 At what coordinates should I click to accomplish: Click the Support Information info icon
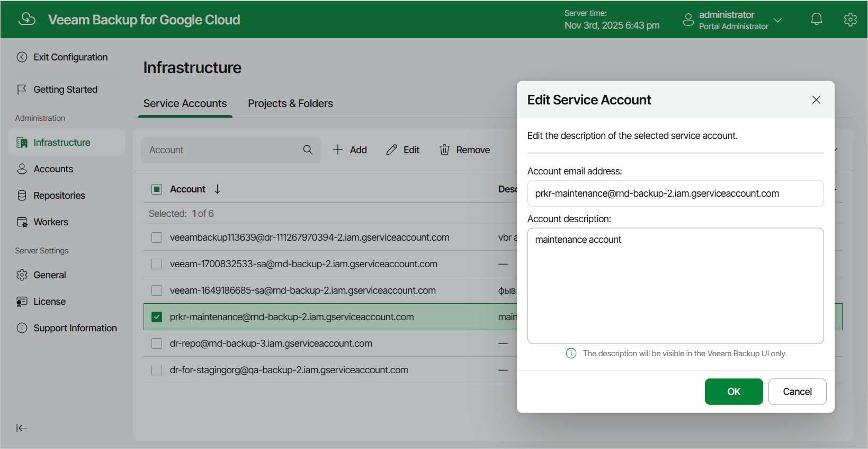tap(22, 328)
